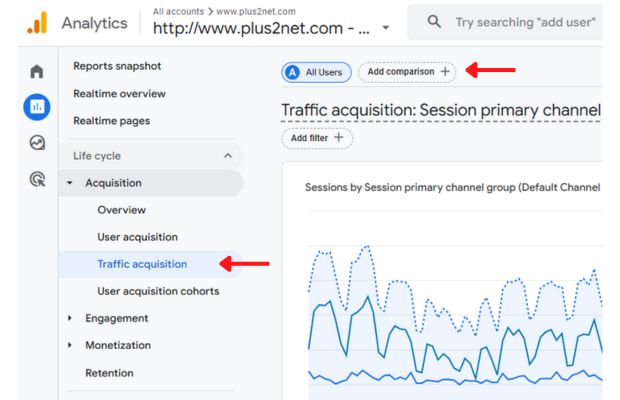
Task: Expand the Engagement group
Action: tap(70, 318)
